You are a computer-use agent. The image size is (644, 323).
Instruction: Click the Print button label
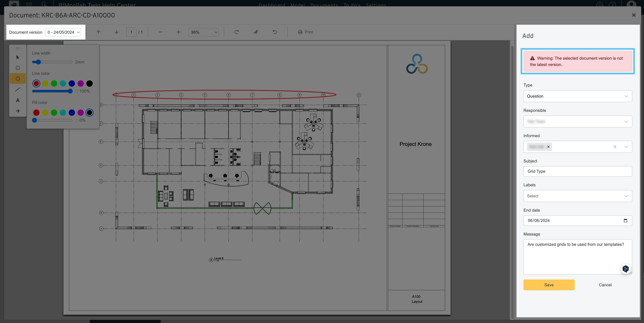coord(309,32)
